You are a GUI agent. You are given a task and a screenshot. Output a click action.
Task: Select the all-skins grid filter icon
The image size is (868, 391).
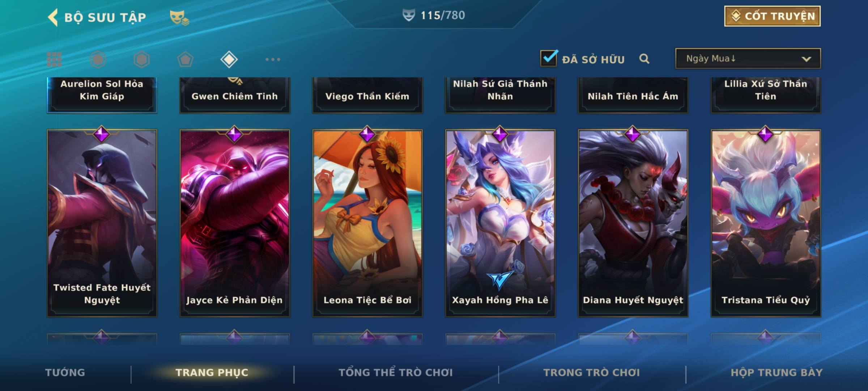tap(54, 59)
